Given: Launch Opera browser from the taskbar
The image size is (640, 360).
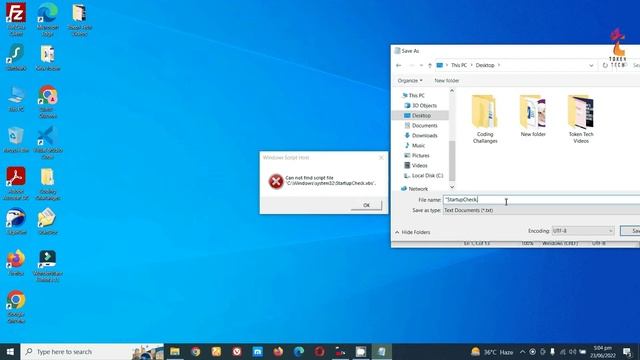Looking at the screenshot, I should click(x=320, y=351).
